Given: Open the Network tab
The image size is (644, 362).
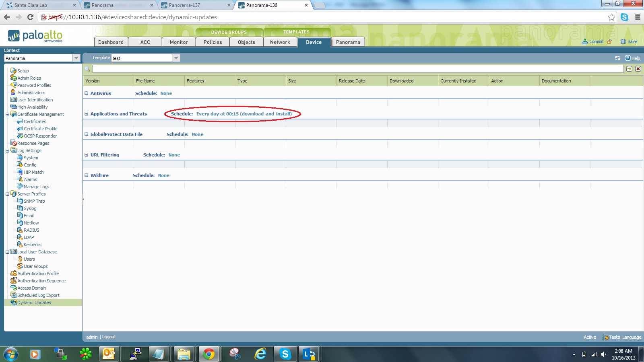Looking at the screenshot, I should click(280, 42).
